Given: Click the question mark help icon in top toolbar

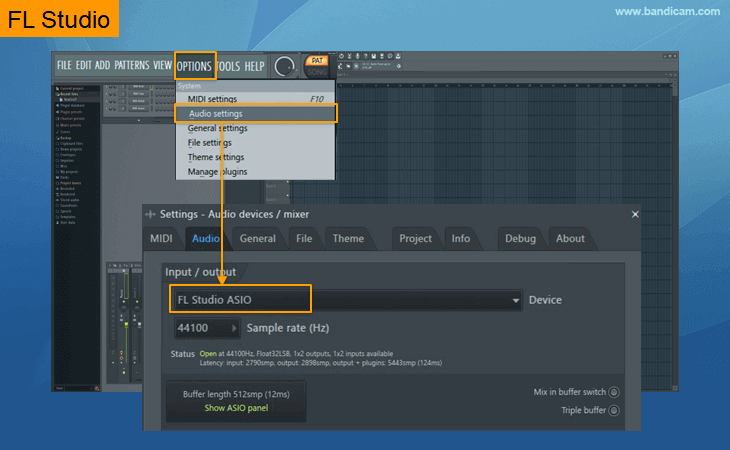Looking at the screenshot, I should (365, 56).
